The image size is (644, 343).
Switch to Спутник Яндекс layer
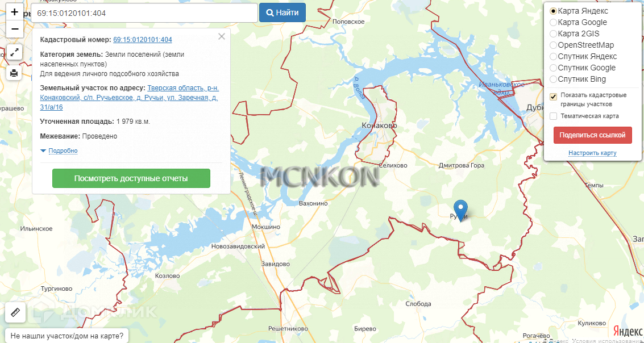[553, 57]
